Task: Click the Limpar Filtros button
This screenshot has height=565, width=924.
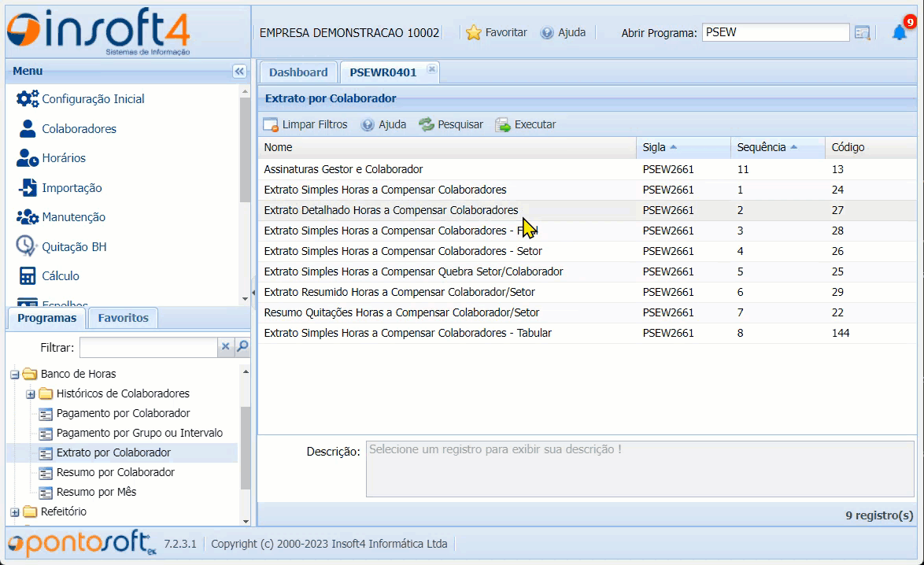Action: [305, 124]
